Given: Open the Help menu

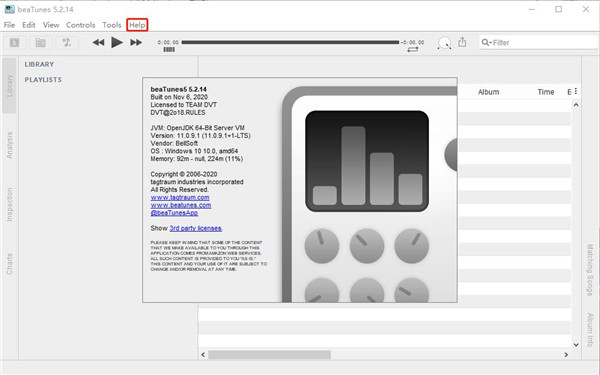Looking at the screenshot, I should (x=137, y=25).
